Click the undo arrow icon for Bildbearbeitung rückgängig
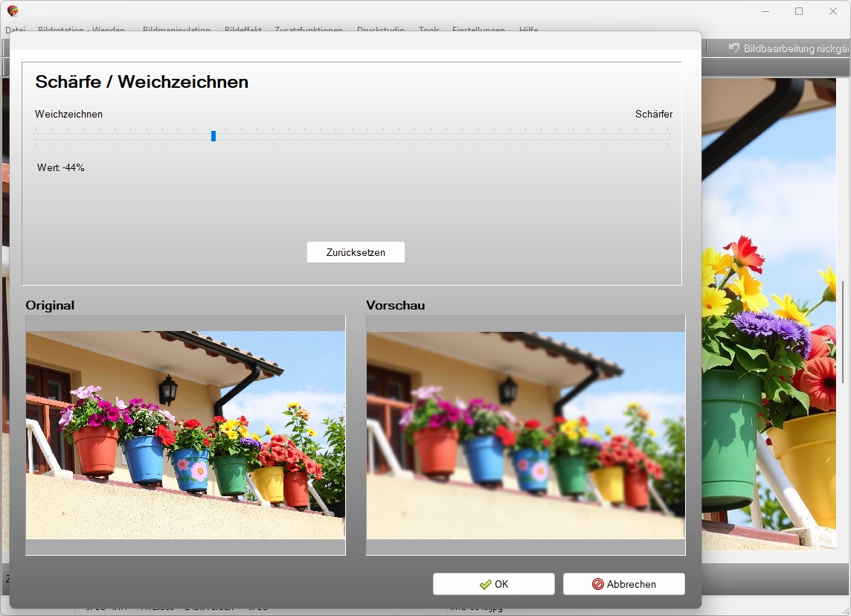Viewport: 851px width, 616px height. tap(734, 48)
